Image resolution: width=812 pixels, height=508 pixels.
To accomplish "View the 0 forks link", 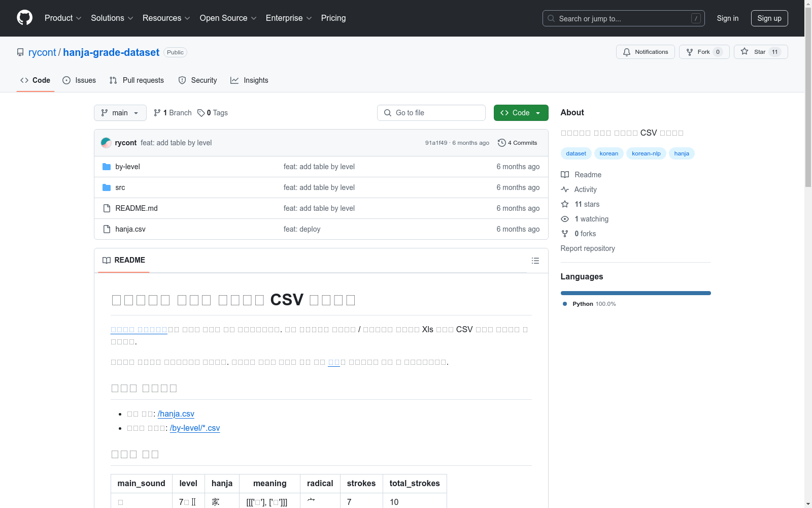I will pos(579,234).
